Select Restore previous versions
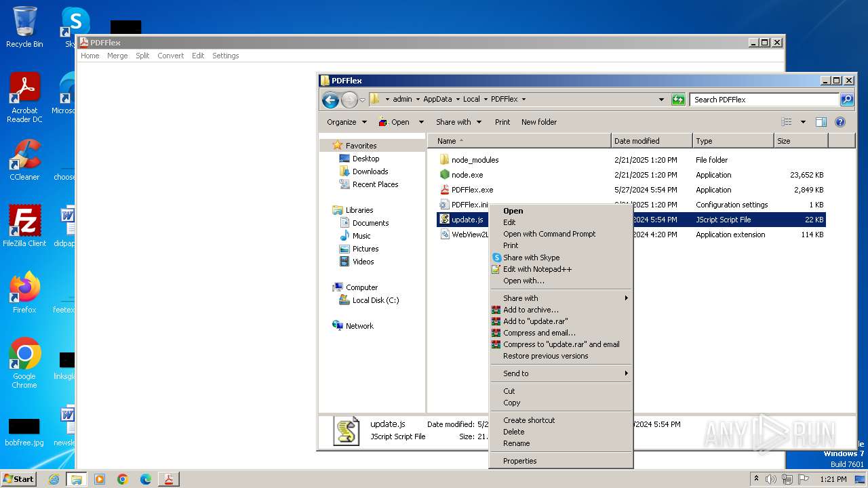 tap(546, 356)
